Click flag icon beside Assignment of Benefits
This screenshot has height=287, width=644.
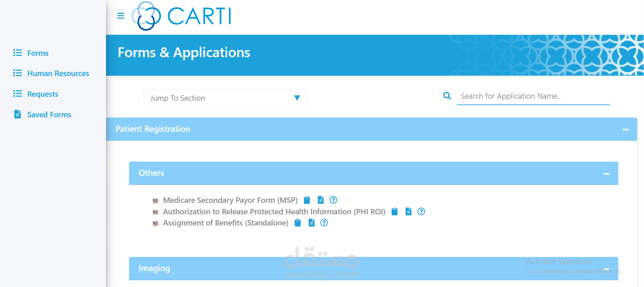(155, 223)
